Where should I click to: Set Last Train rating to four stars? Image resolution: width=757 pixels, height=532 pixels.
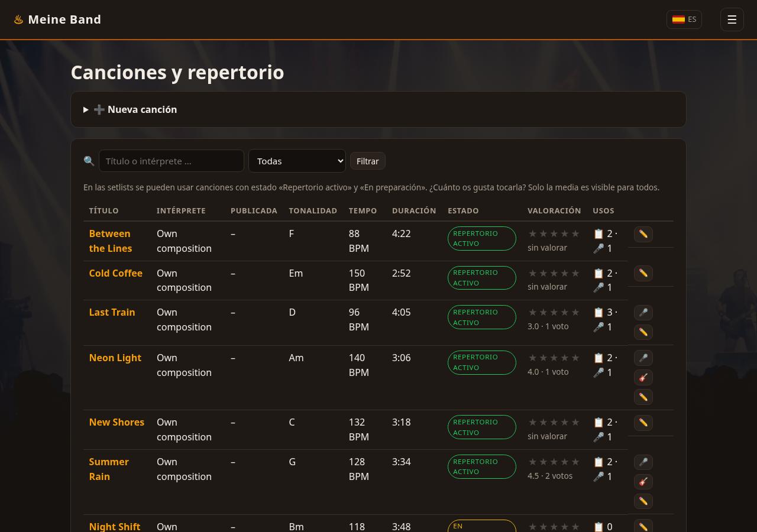point(565,312)
